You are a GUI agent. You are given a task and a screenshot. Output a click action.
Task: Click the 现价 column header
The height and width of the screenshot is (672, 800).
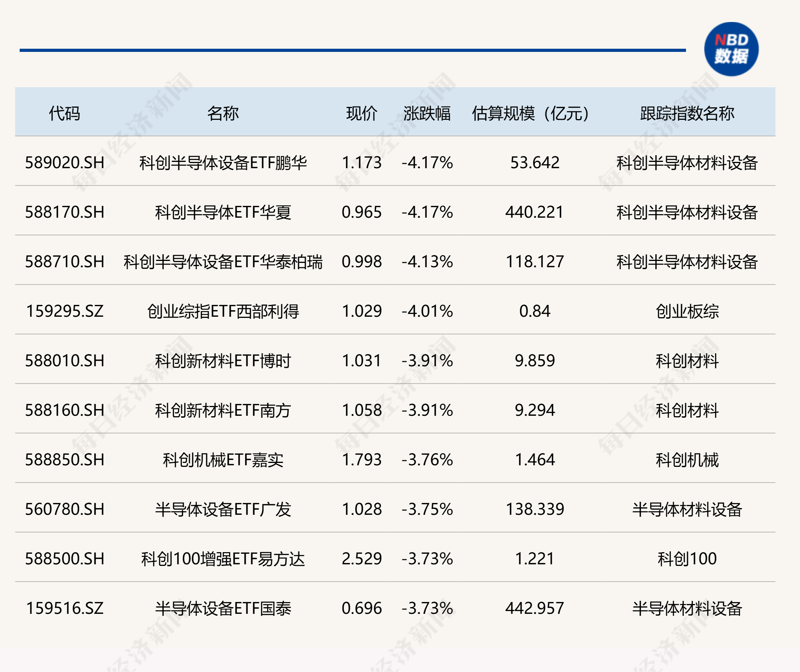point(361,114)
